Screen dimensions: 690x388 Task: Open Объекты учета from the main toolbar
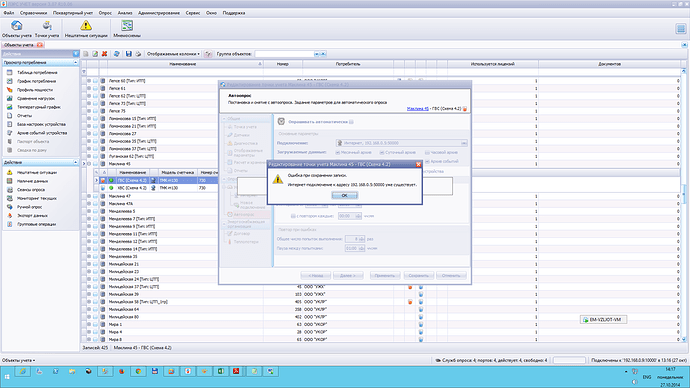17,29
